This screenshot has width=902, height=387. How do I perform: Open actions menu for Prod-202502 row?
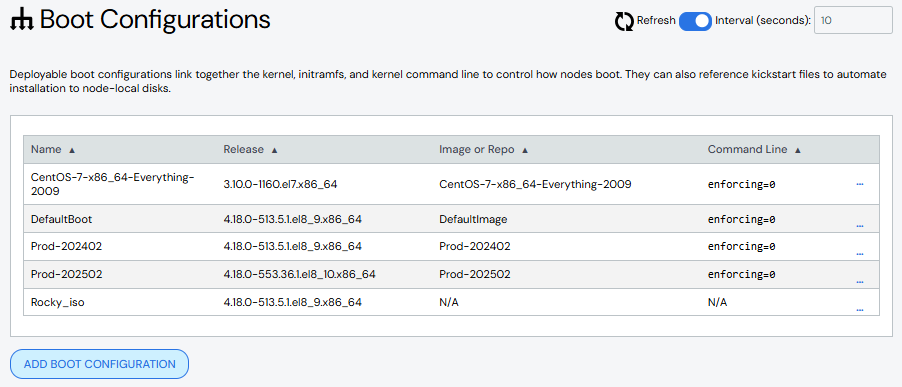[860, 282]
